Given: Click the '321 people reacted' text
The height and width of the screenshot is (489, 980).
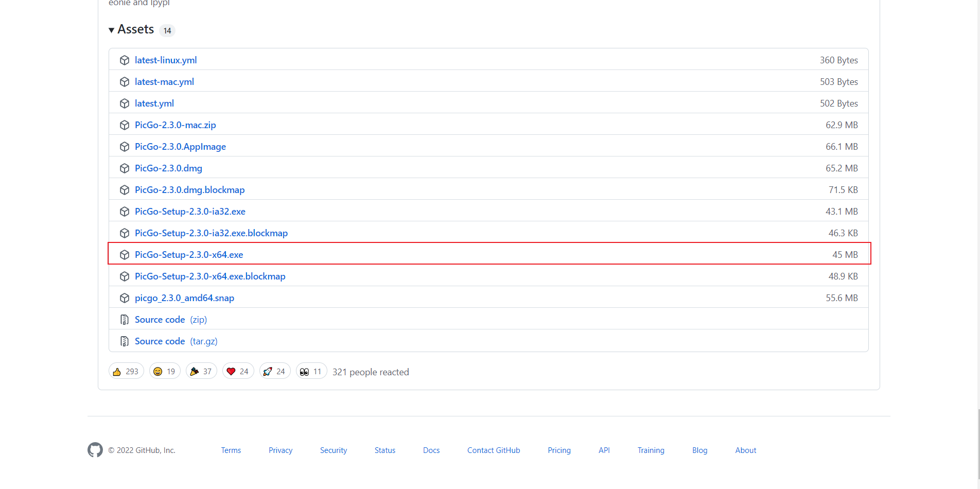Looking at the screenshot, I should [x=371, y=372].
